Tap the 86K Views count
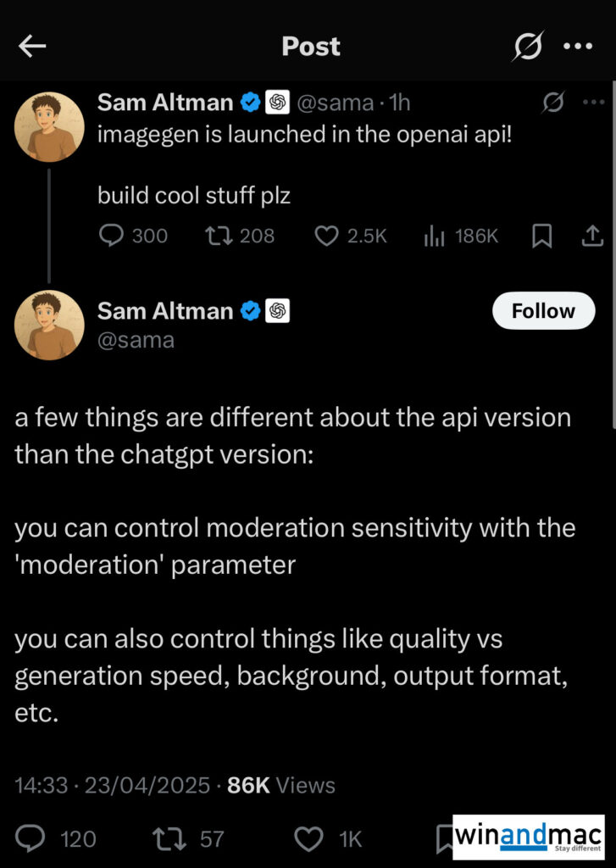 [x=281, y=786]
